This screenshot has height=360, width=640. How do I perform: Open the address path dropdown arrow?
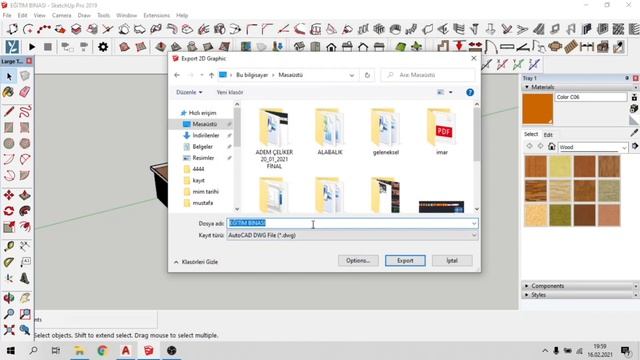351,75
